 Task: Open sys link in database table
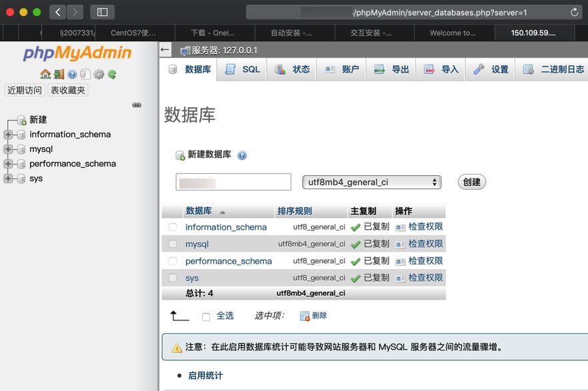click(191, 278)
